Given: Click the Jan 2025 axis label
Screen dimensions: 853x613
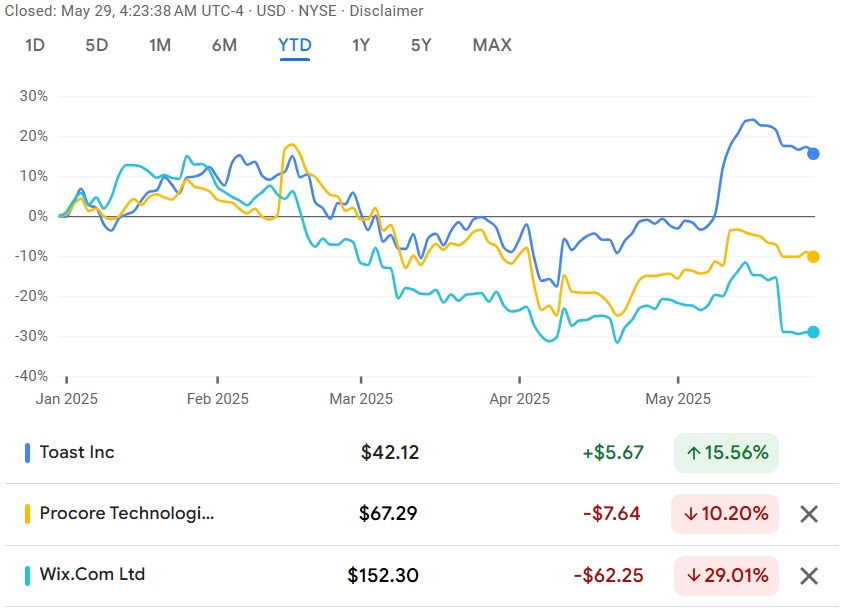Looking at the screenshot, I should coord(66,399).
